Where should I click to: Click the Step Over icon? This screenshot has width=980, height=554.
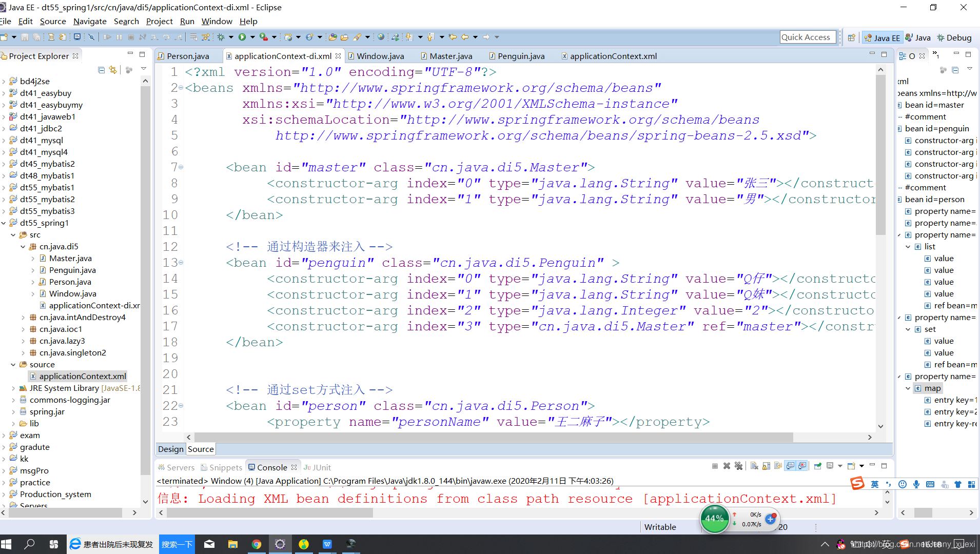[166, 37]
